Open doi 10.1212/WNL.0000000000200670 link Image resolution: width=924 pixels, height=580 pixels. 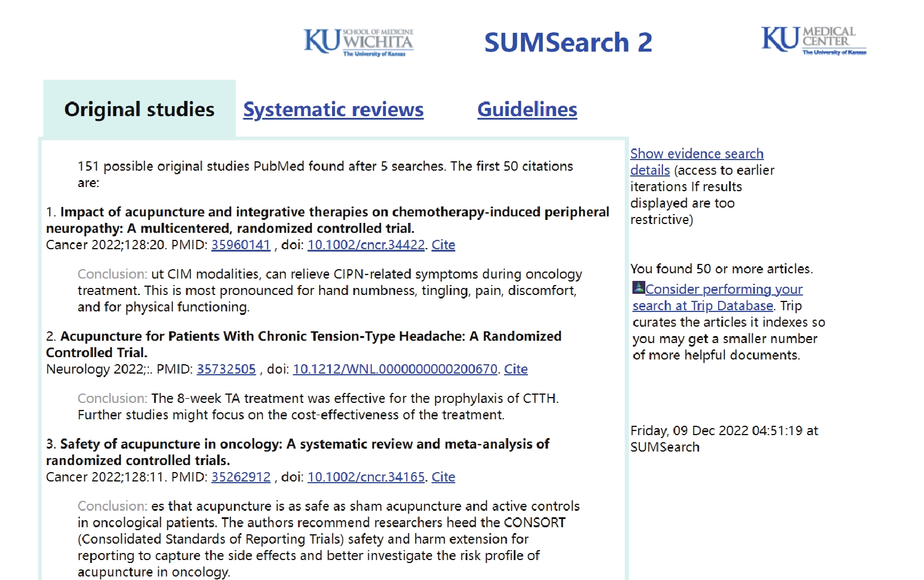395,369
